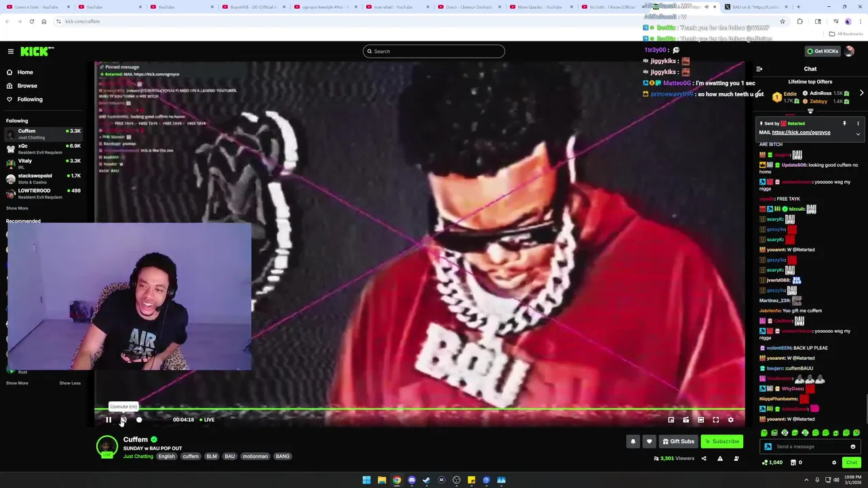
Task: Open the chat shop icon
Action: point(793,463)
